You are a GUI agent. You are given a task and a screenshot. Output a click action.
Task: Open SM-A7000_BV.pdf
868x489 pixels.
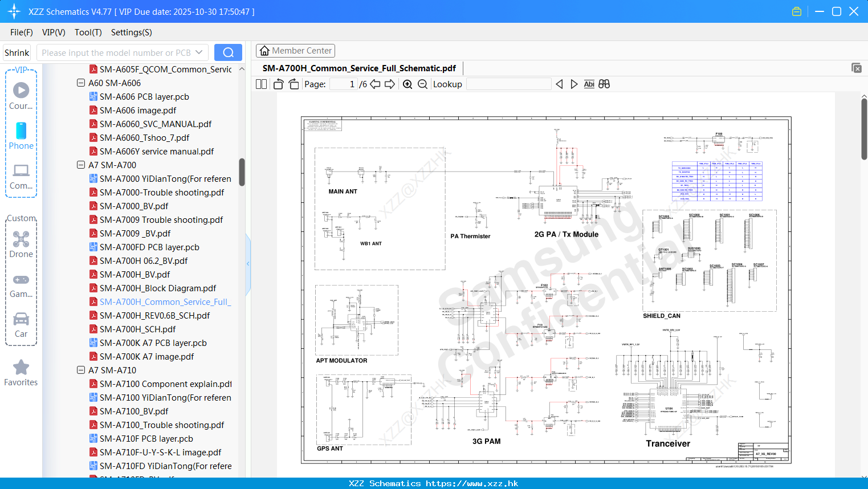[x=134, y=206]
